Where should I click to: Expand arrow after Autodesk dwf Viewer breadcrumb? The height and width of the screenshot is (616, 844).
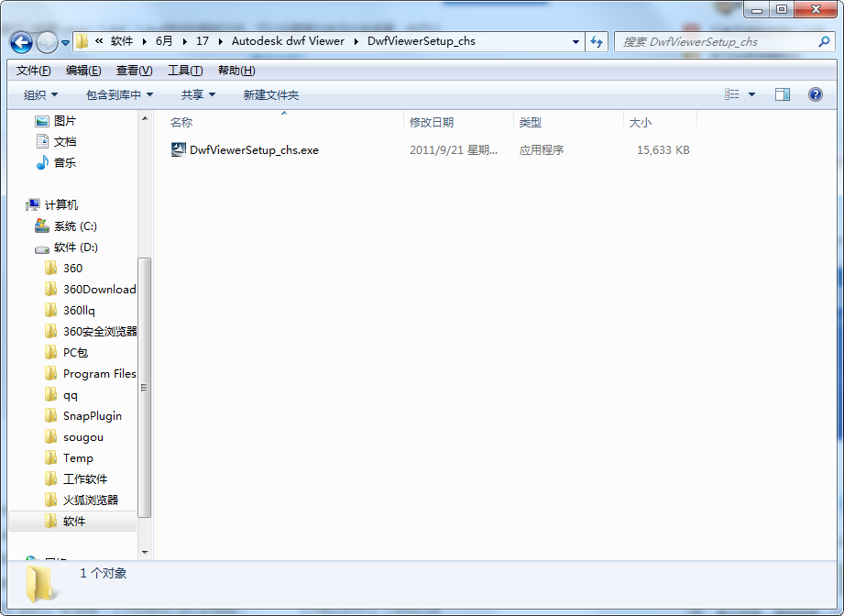coord(356,41)
